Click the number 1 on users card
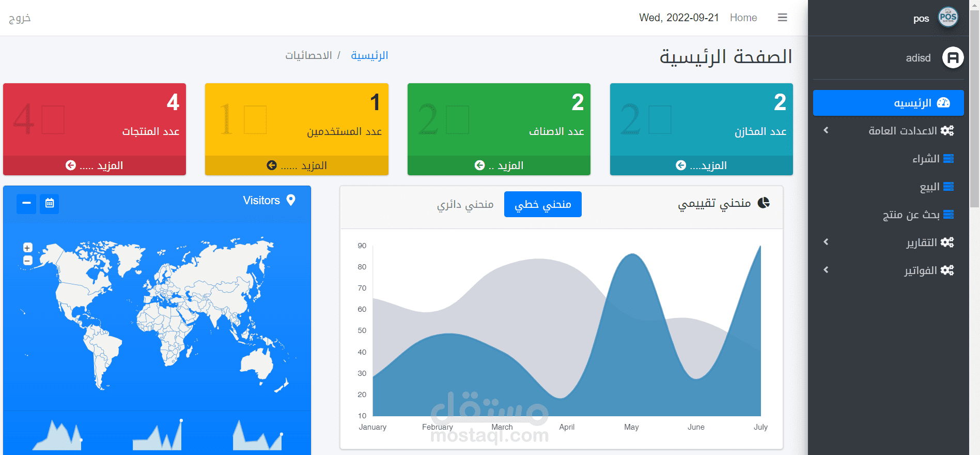 point(376,102)
